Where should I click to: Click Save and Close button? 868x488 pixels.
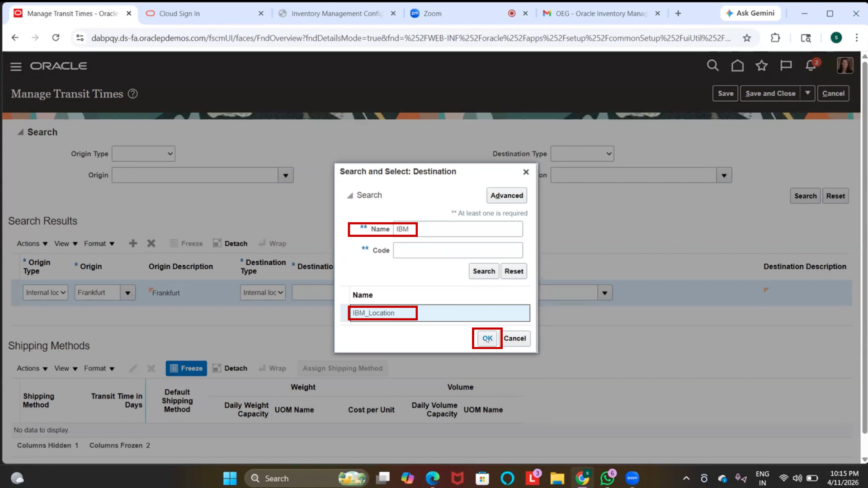(770, 94)
